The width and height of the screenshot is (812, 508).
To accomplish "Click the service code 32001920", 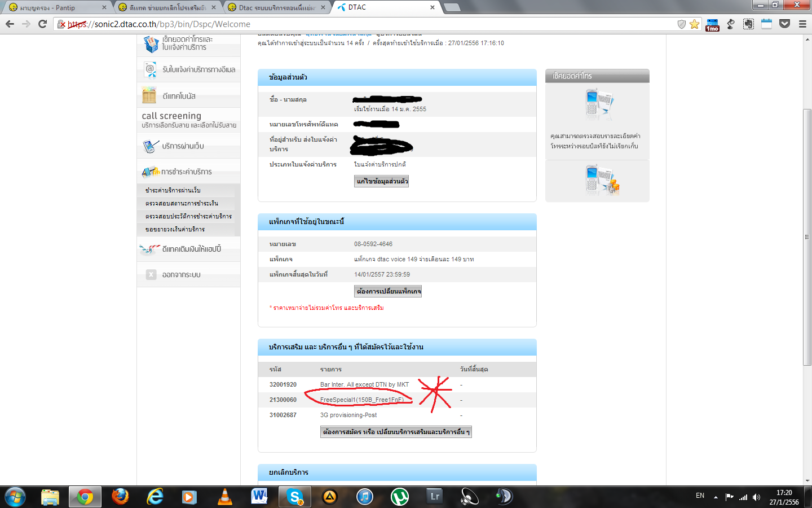I will (283, 384).
